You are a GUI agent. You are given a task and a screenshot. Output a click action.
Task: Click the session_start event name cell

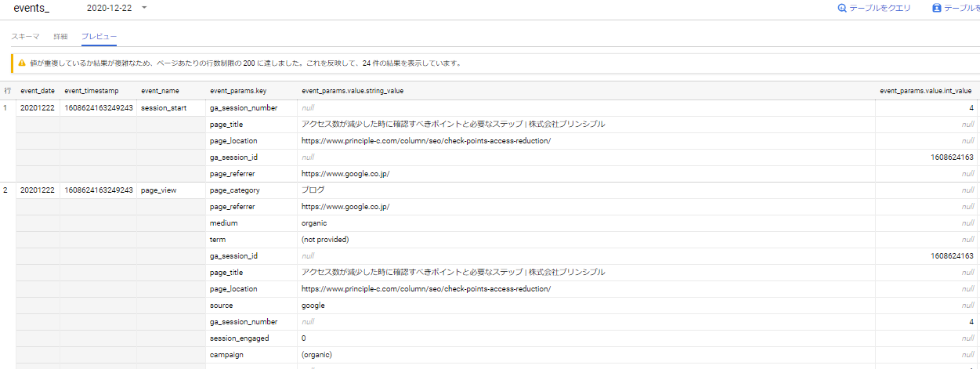point(163,108)
